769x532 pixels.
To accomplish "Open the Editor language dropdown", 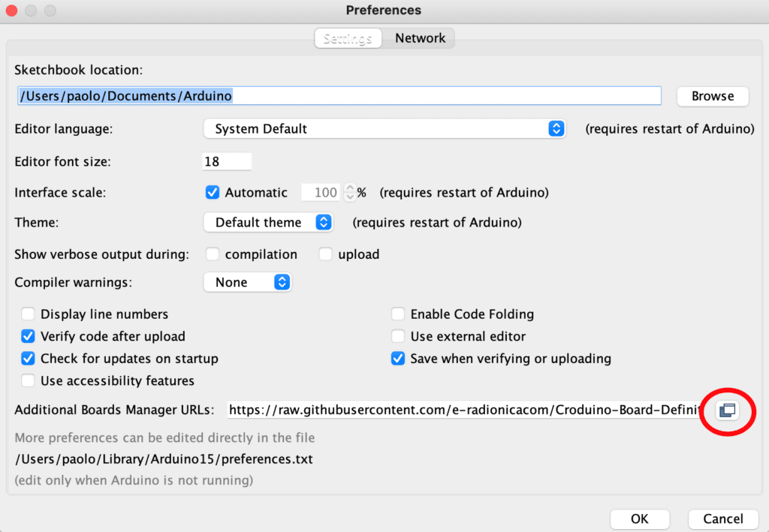I will point(384,129).
